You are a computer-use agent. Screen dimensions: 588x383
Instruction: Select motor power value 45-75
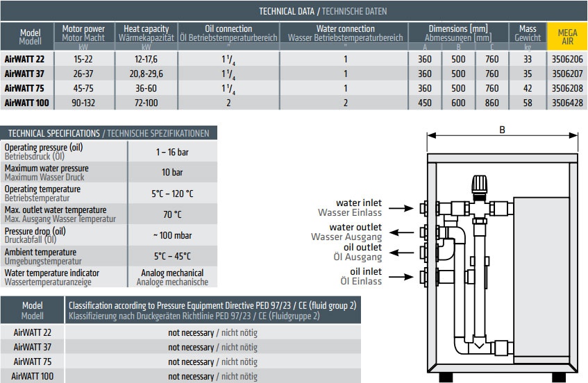(83, 88)
